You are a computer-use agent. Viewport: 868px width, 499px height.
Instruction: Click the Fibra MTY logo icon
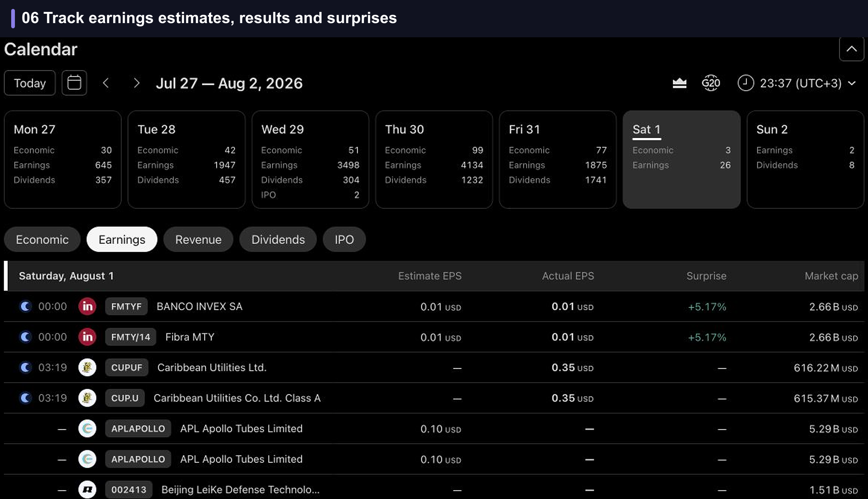[87, 337]
